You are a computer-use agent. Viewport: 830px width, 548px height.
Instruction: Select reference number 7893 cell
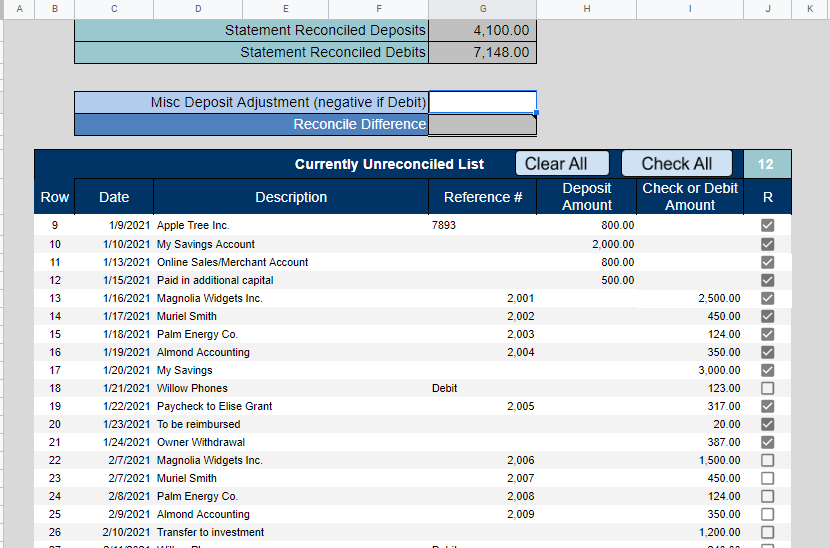click(482, 226)
